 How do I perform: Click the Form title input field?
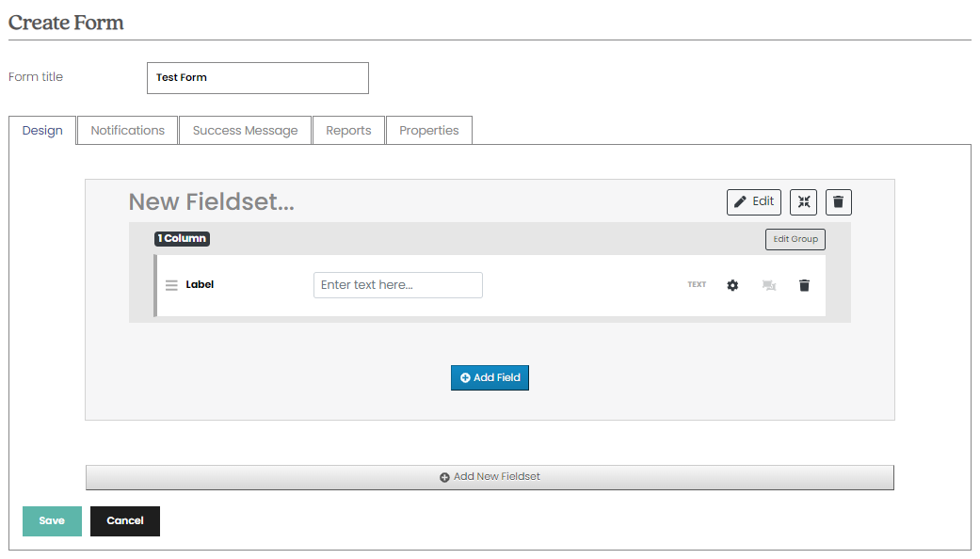[258, 78]
